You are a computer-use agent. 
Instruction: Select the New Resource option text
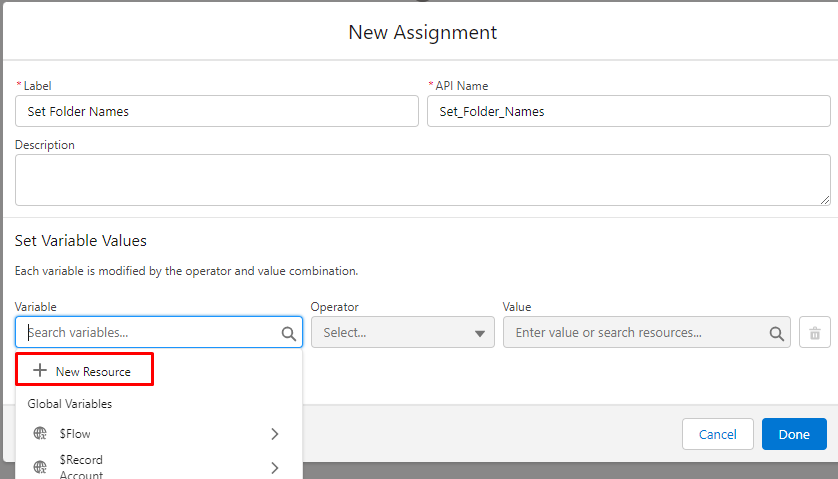point(93,371)
